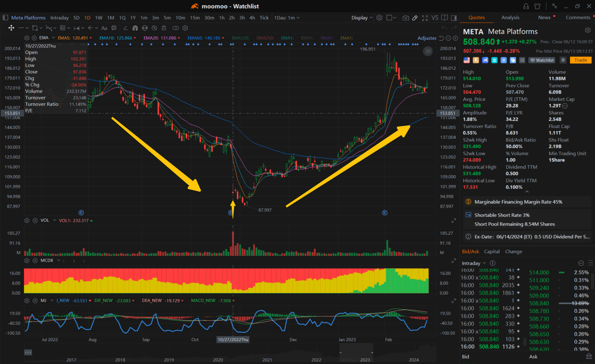Switch chart to Intraday view
The image size is (595, 364).
(x=59, y=18)
